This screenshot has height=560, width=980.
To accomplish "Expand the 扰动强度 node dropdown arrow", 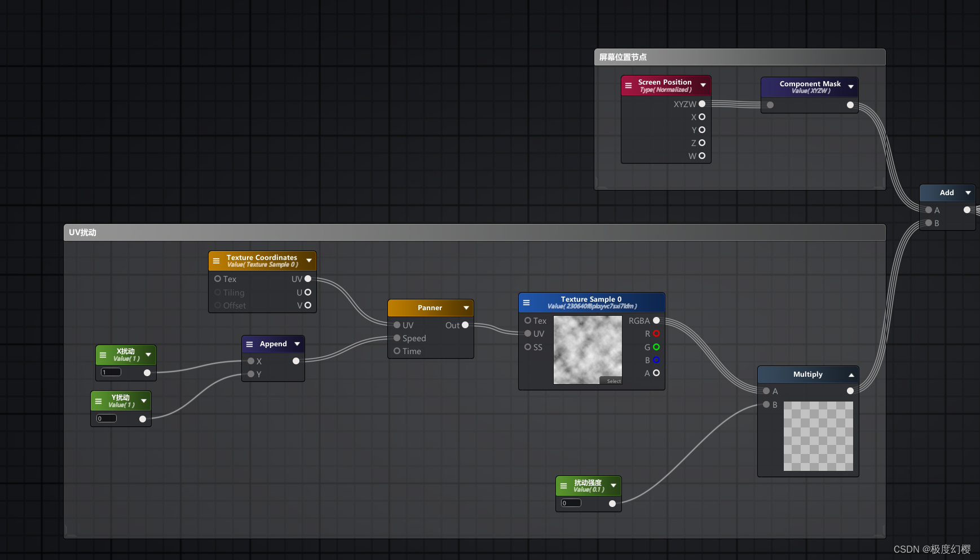I will (613, 486).
